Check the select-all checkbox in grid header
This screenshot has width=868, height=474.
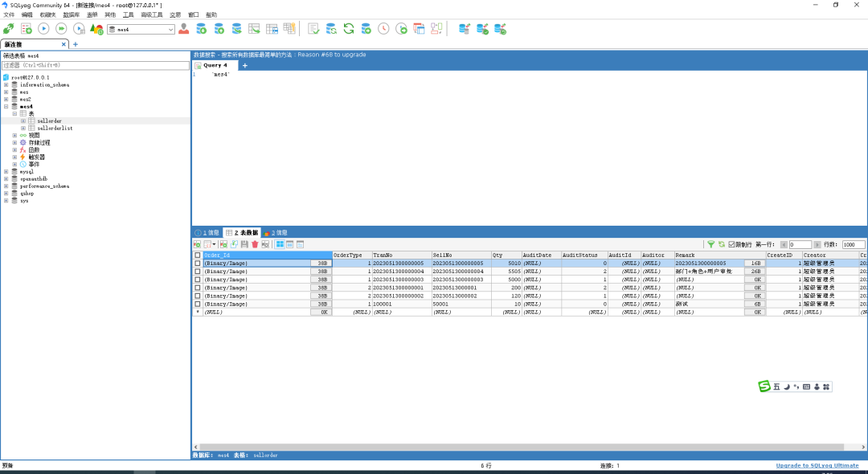198,255
